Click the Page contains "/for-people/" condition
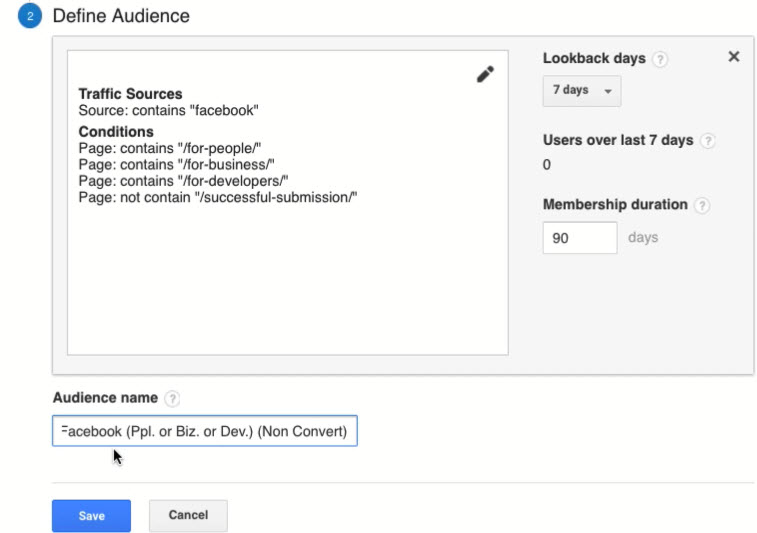Viewport: 757px width, 533px height. 170,148
